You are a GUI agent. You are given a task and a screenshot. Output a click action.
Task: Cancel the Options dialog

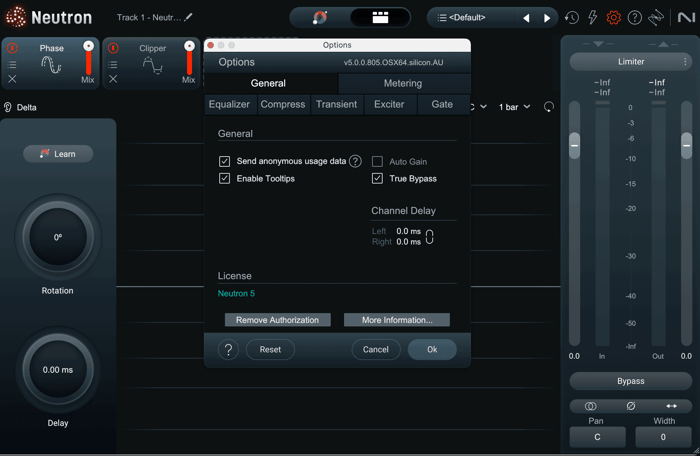point(375,349)
